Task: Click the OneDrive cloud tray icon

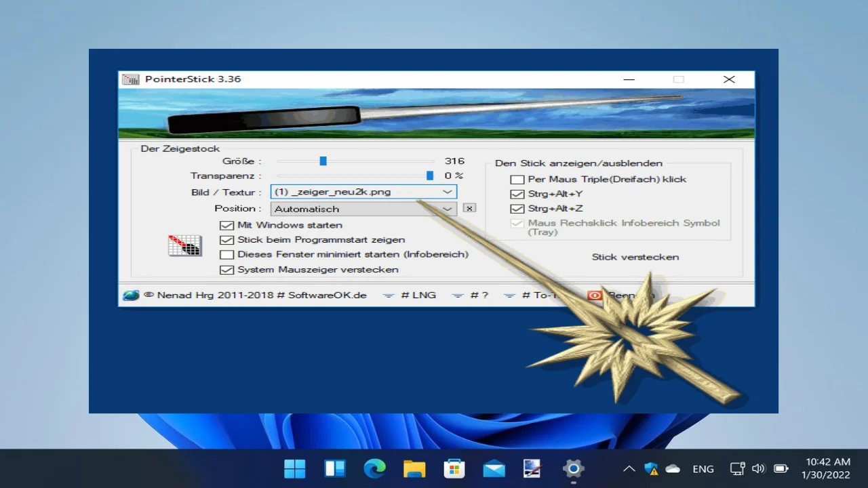Action: click(x=673, y=468)
